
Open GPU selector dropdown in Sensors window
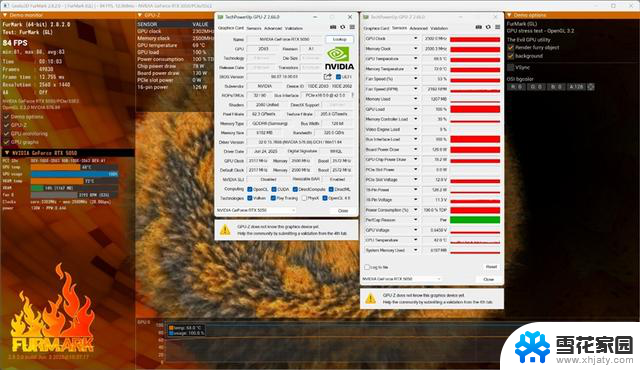tap(402, 279)
